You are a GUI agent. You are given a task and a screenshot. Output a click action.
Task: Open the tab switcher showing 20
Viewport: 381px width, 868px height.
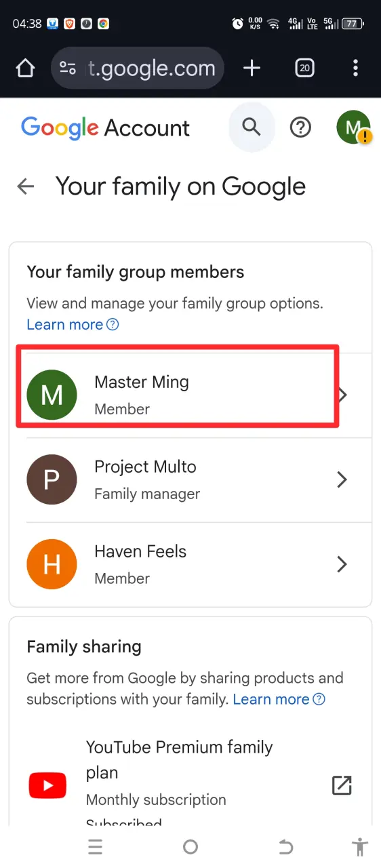305,68
